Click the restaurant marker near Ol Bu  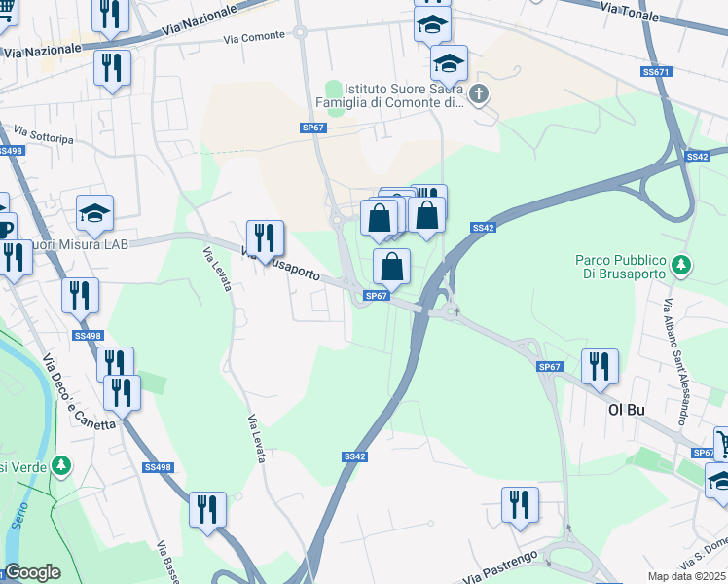600,370
